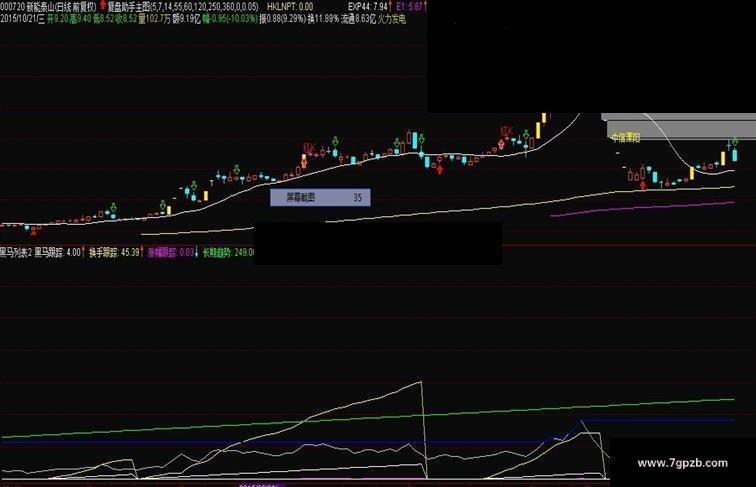Image resolution: width=756 pixels, height=487 pixels.
Task: Click the purple E1: 5.87 value
Action: point(409,7)
